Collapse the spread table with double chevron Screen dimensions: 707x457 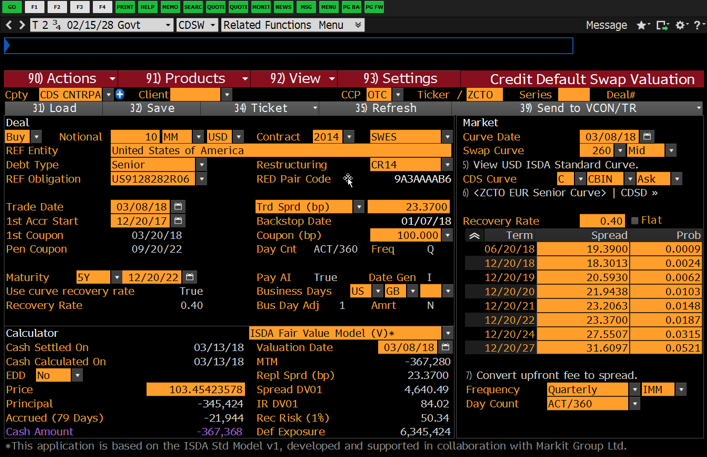tap(474, 236)
